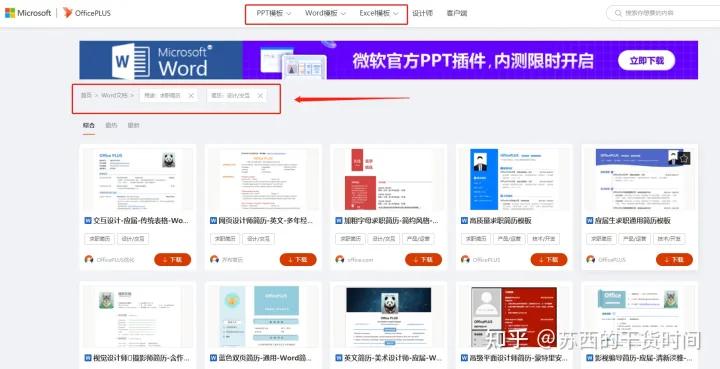The image size is (720, 369).
Task: Open the 设计师 navigation item
Action: [422, 13]
